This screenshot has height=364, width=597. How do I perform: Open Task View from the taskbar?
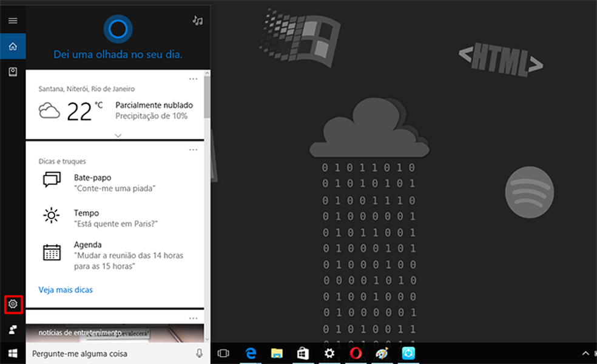[224, 353]
